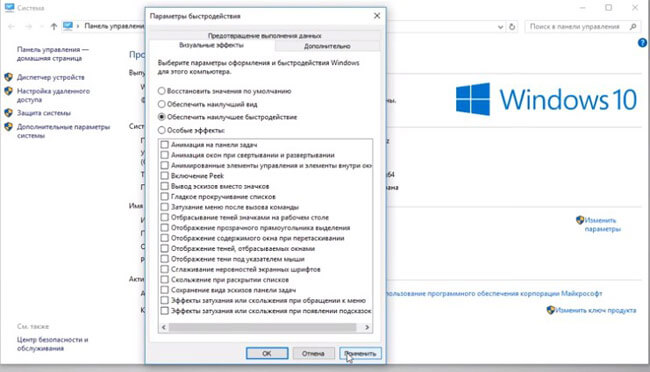Enable Анимированные элементы управления checkbox
Viewport: 650px width, 372px height.
click(x=165, y=165)
